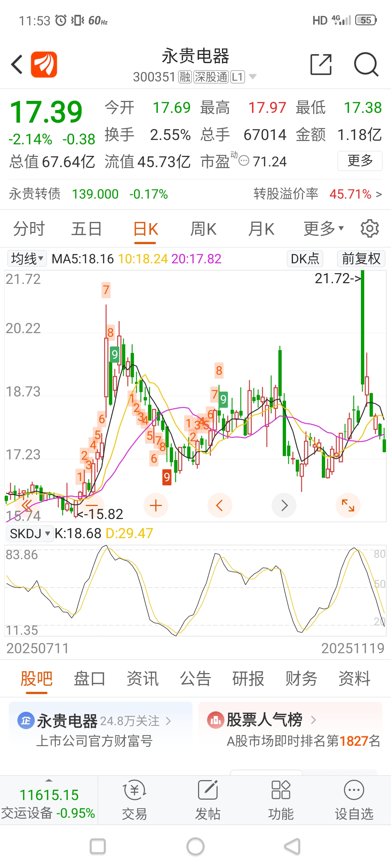Open the SKDJ indicator dropdown
The height and width of the screenshot is (868, 391).
coord(30,533)
